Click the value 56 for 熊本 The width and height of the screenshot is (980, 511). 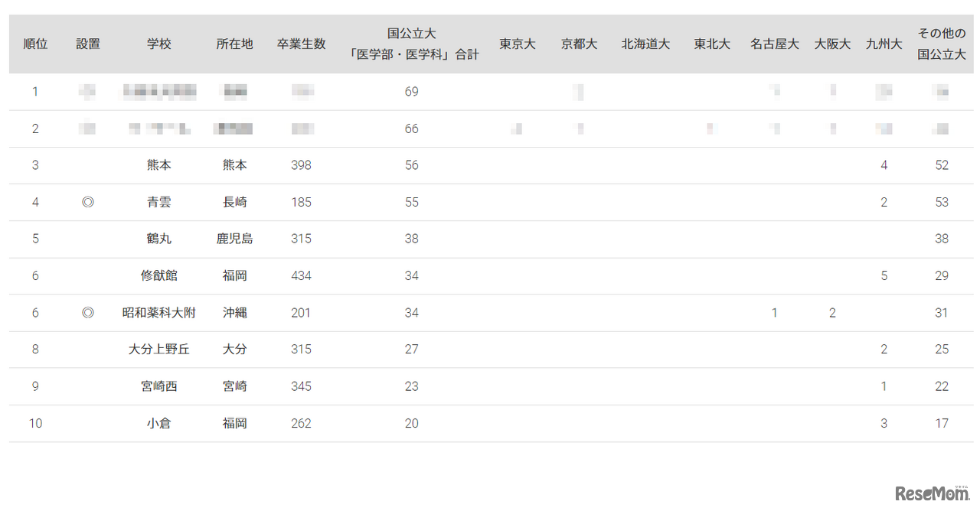(411, 165)
